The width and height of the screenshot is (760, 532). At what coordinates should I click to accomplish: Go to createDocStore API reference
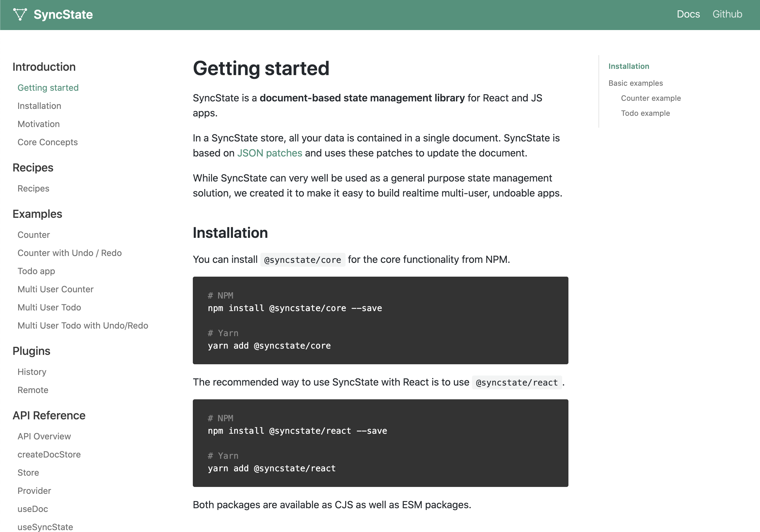point(49,455)
